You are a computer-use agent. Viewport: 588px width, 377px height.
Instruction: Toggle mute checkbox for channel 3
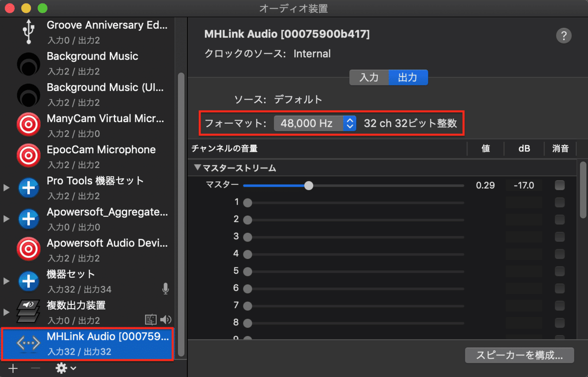click(x=560, y=236)
